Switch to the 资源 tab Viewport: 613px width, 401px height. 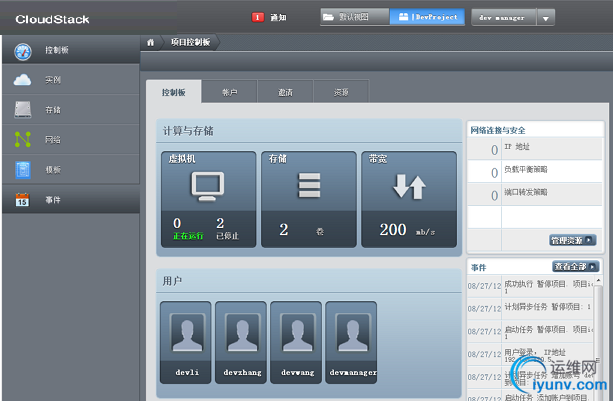click(x=341, y=92)
